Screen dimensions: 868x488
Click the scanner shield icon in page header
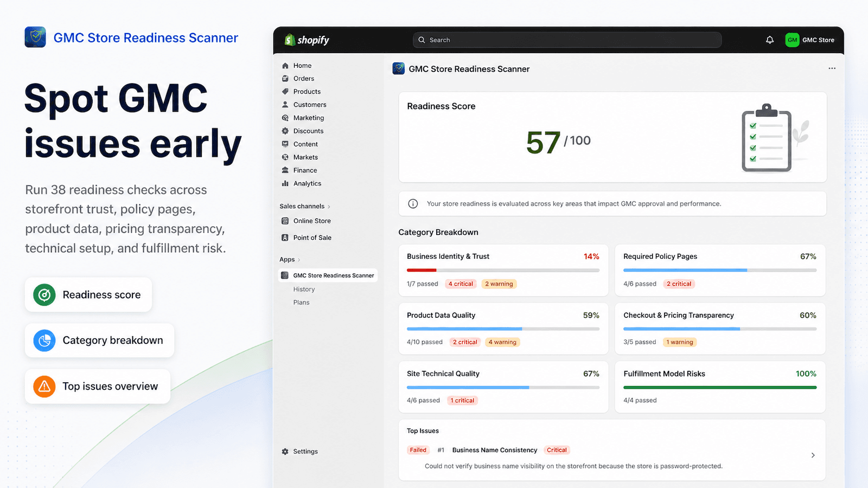click(x=399, y=69)
